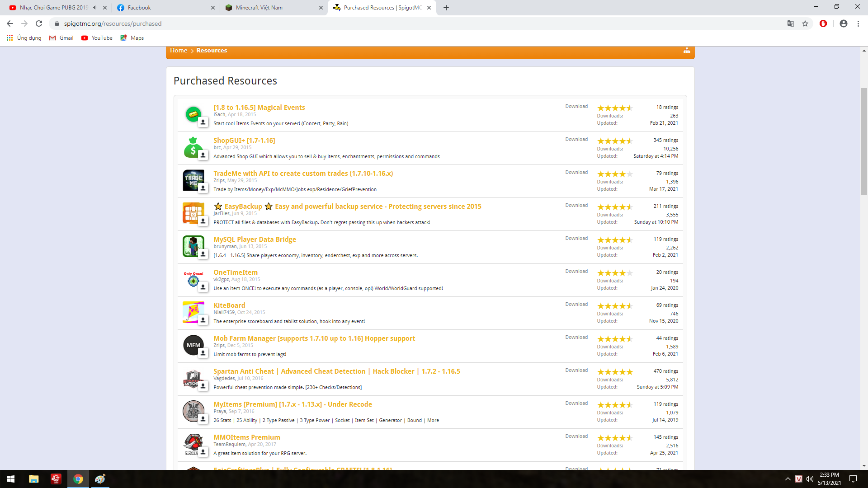Screen dimensions: 868x488
Task: Click the MFM Mob Farm Manager icon
Action: pos(193,345)
